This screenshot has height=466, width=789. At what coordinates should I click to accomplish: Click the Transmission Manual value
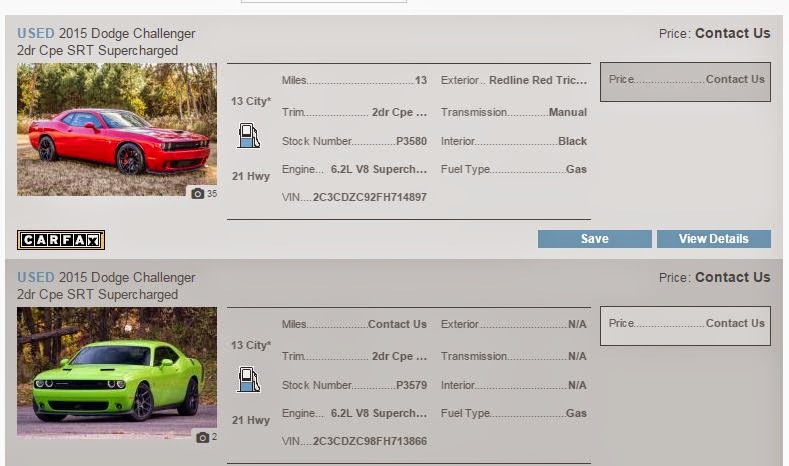[x=568, y=112]
